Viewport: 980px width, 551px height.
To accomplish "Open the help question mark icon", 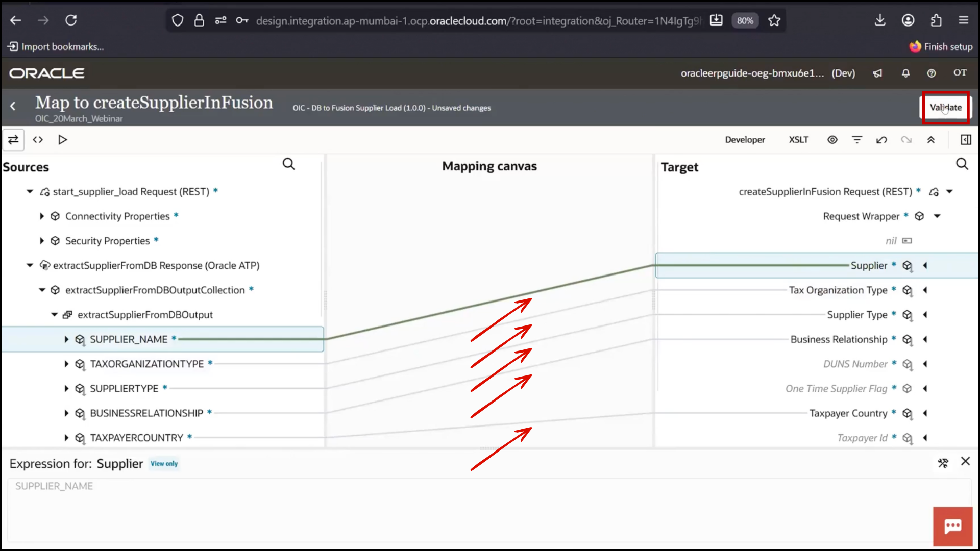I will click(932, 73).
